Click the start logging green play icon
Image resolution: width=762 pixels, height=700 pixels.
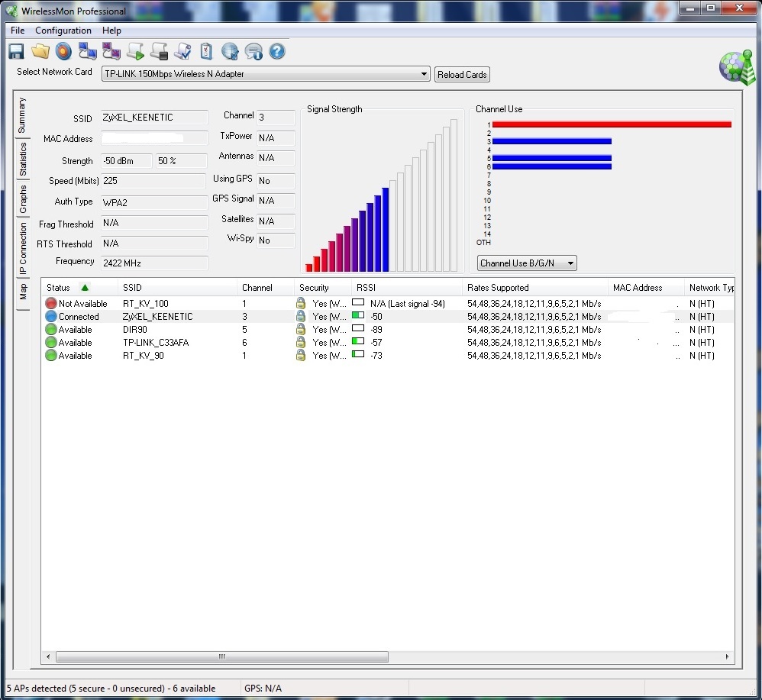pyautogui.click(x=135, y=51)
